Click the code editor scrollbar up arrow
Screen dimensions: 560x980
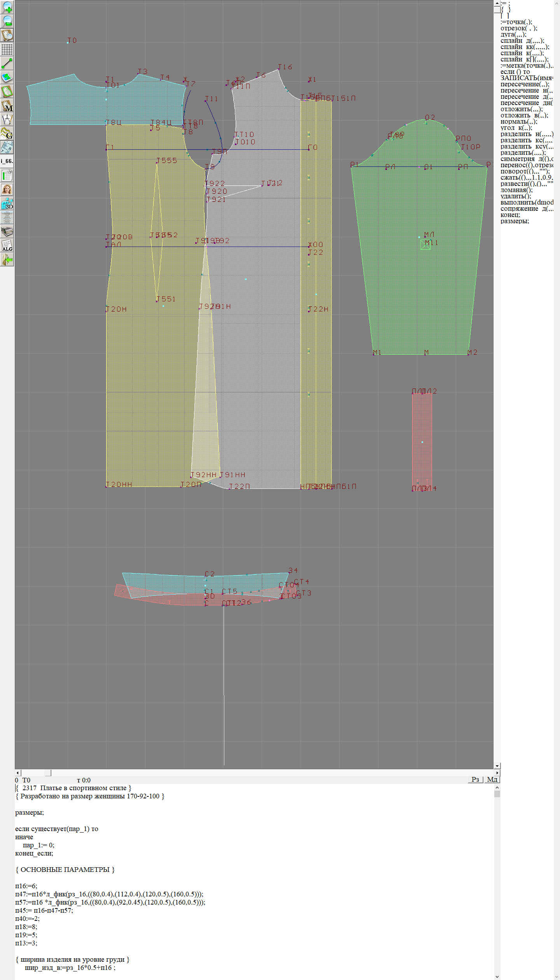coord(497,787)
